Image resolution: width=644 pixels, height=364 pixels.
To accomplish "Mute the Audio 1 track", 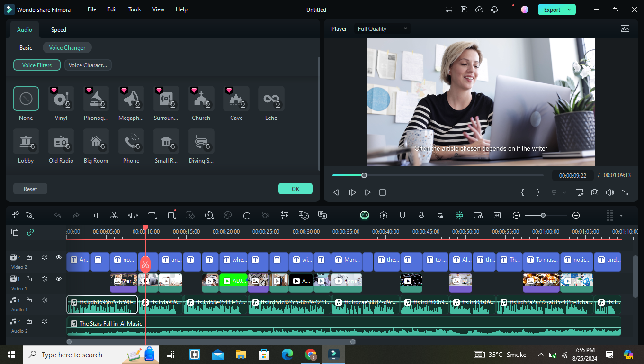I will pos(45,300).
